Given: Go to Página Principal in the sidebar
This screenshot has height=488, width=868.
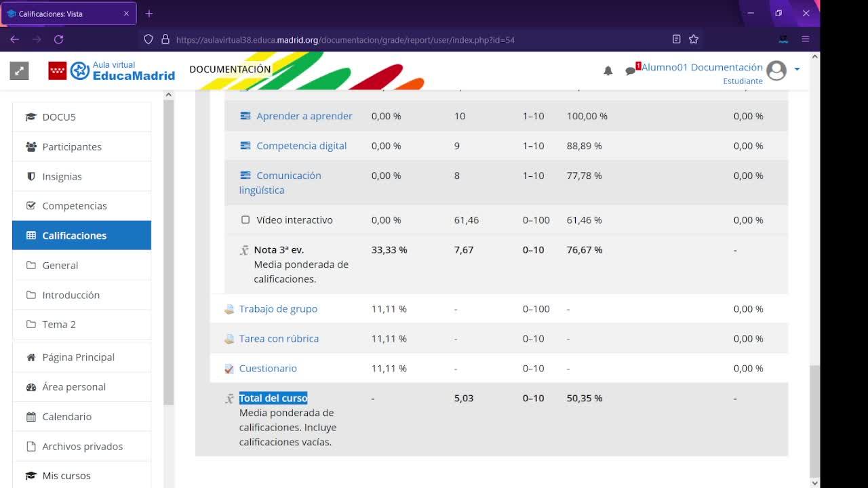Looking at the screenshot, I should 81,357.
